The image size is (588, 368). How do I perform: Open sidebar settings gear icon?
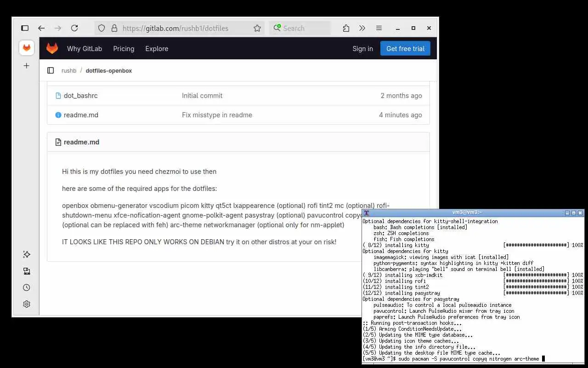pyautogui.click(x=27, y=304)
